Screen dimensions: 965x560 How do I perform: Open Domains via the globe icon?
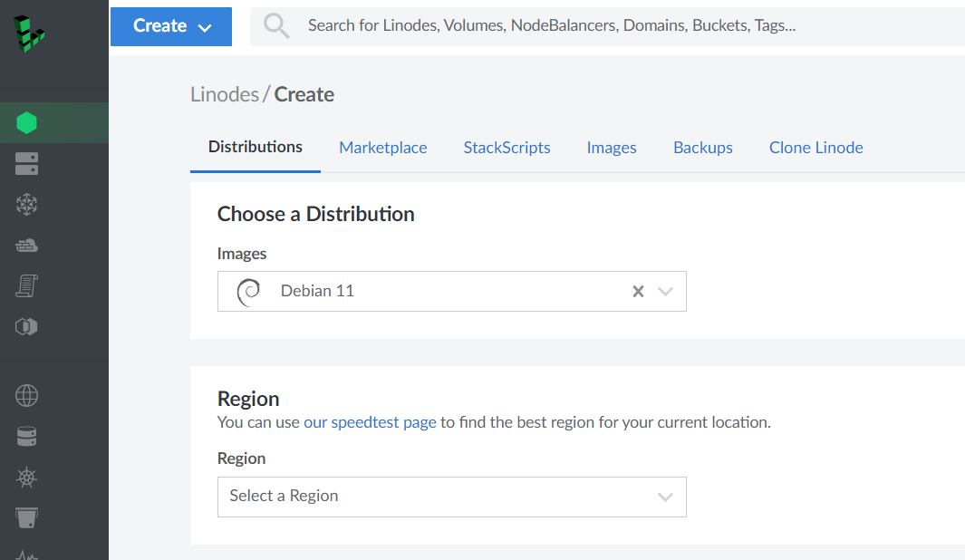point(26,396)
